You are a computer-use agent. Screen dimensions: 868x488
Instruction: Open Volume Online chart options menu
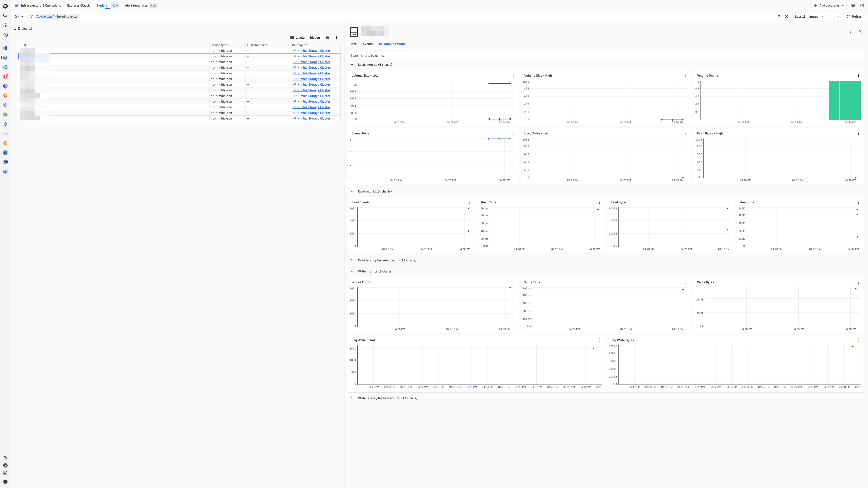click(x=859, y=75)
